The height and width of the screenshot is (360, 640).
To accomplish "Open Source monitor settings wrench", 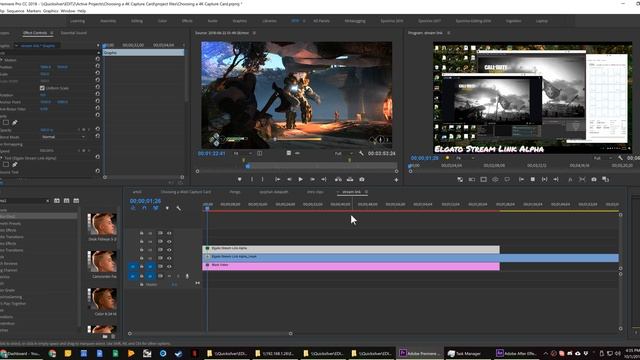I will coord(361,153).
